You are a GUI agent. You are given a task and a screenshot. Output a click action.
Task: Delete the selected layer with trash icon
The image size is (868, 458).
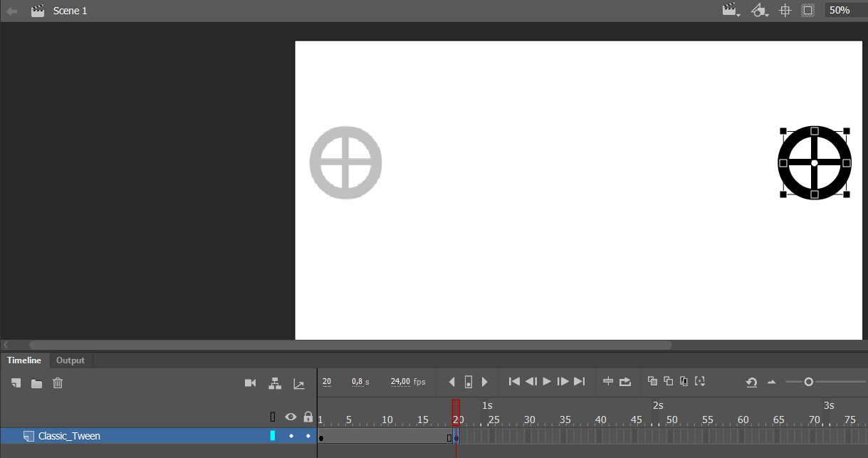(58, 383)
